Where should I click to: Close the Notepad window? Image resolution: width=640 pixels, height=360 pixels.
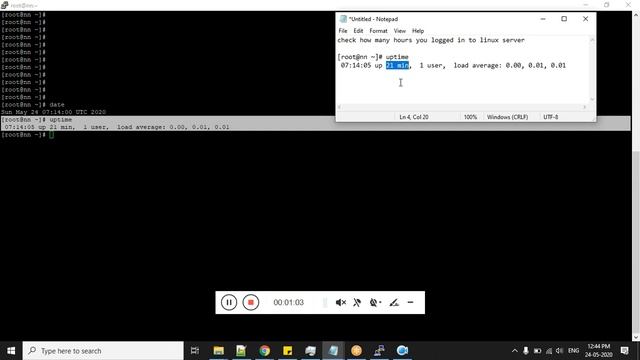(585, 19)
